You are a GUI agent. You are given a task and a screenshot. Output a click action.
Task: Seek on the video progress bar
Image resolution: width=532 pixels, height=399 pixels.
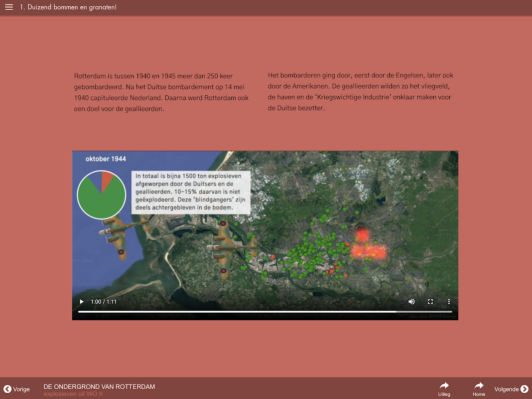click(265, 311)
